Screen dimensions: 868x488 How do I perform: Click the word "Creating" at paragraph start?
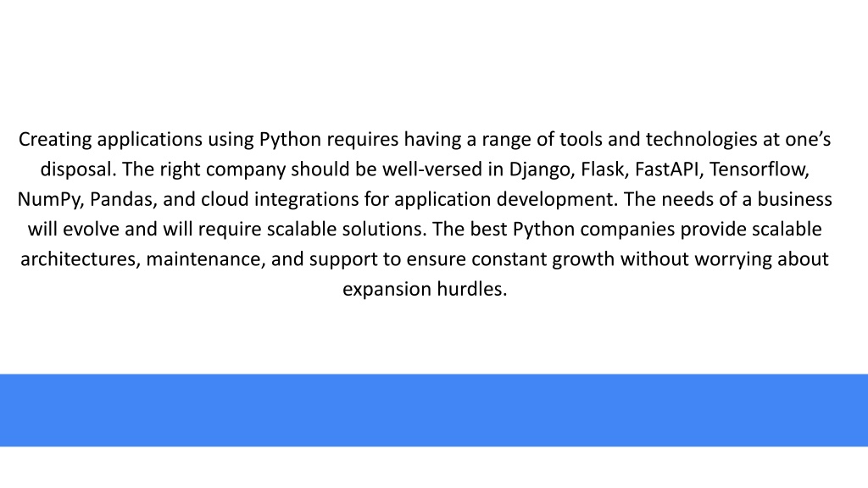pyautogui.click(x=55, y=140)
